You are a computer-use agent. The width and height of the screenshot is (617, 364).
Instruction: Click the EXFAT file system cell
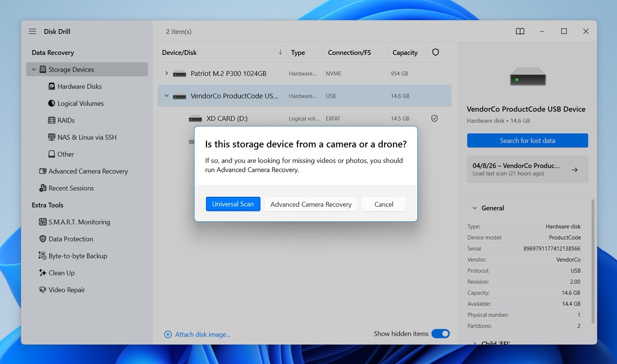[x=333, y=118]
